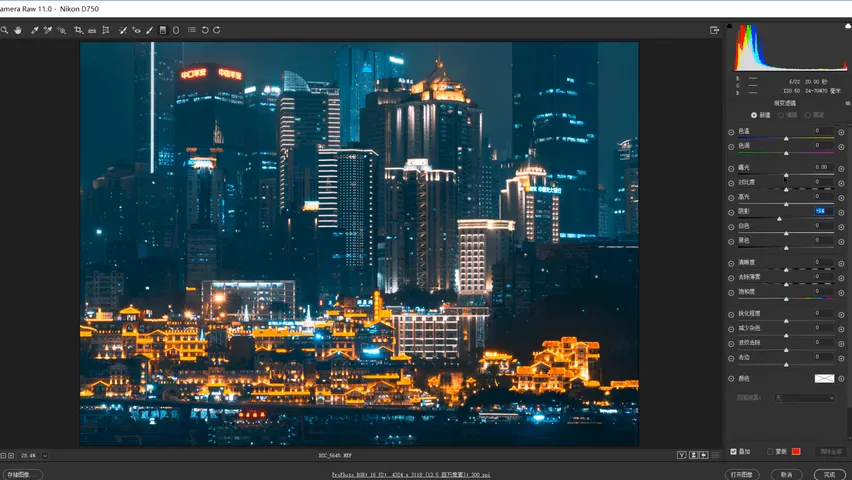Rotate image clockwise

217,30
